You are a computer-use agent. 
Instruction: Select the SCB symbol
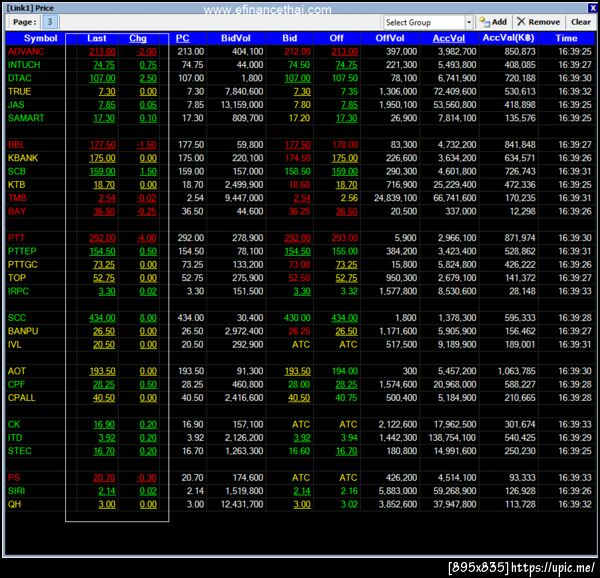click(x=16, y=171)
